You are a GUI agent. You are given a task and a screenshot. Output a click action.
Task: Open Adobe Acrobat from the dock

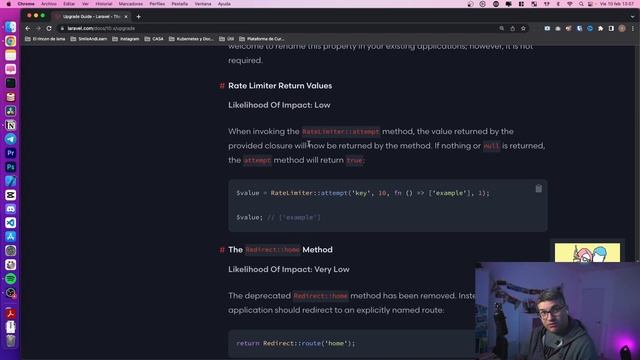point(11,313)
